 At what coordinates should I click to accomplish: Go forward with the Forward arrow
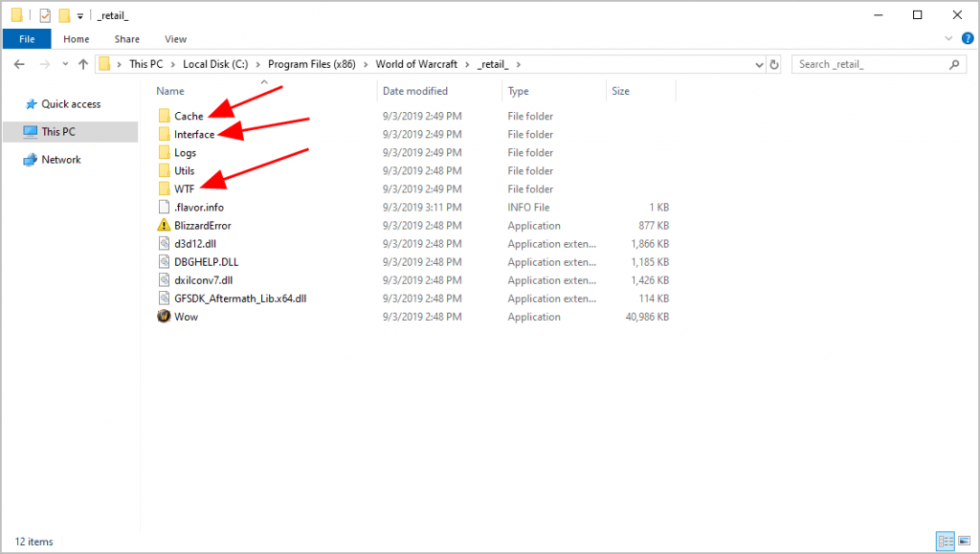[44, 64]
